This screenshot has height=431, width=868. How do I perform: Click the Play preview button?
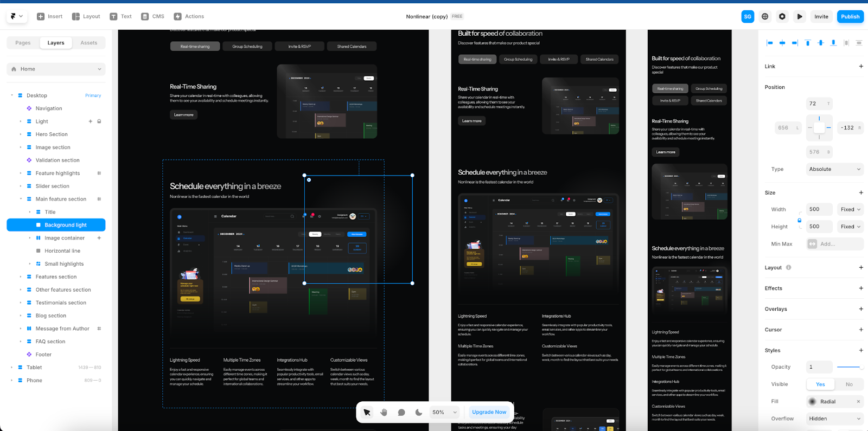[x=800, y=16]
